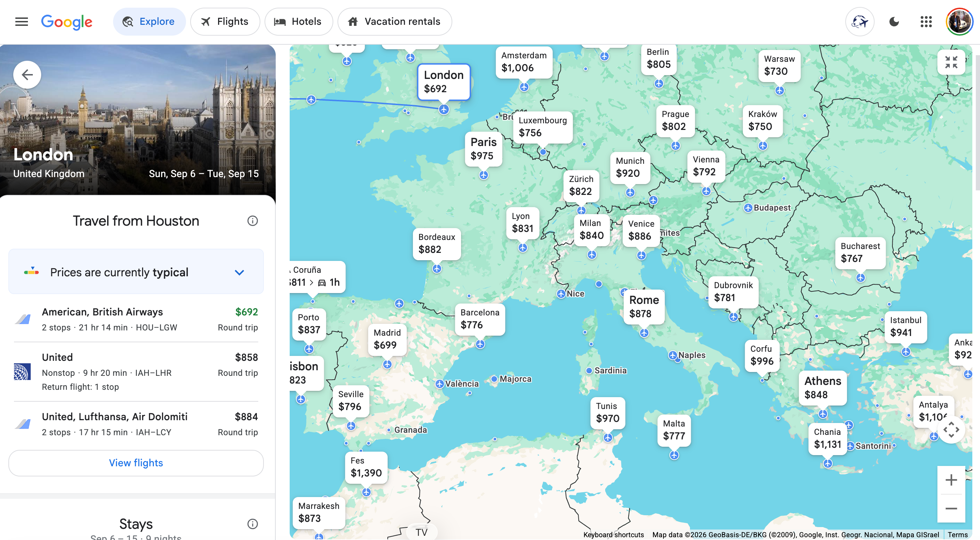Toggle dark mode moon icon
The image size is (980, 540).
point(894,22)
